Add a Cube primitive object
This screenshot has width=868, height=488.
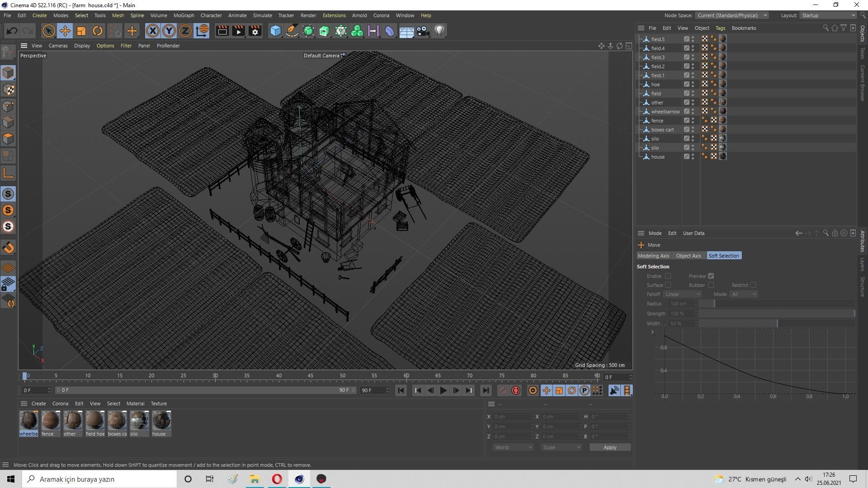click(275, 31)
